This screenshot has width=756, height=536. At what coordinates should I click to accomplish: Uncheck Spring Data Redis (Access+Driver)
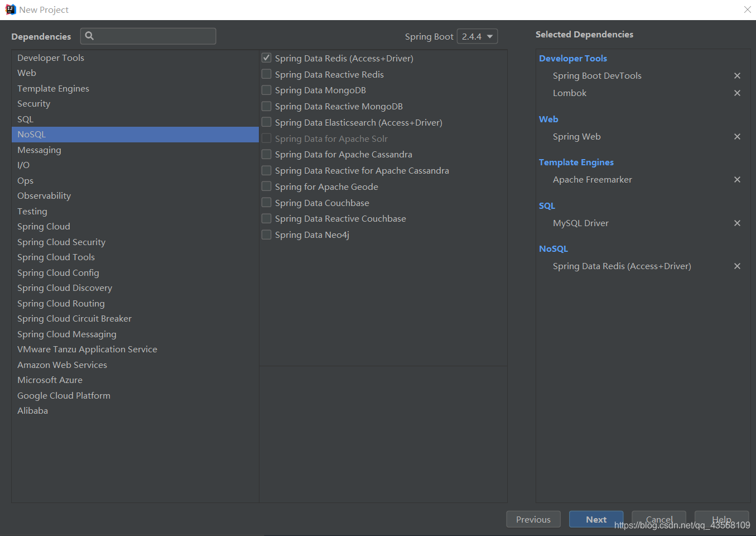pos(267,58)
